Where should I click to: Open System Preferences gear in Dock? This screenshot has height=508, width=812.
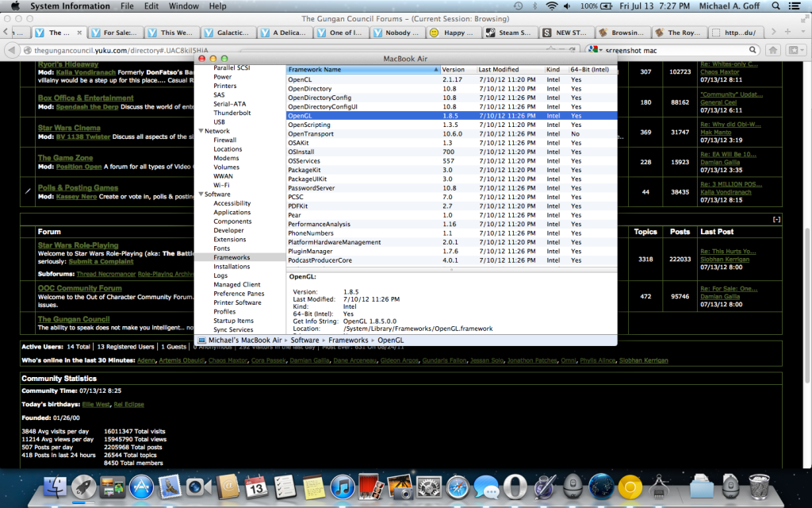coord(429,488)
